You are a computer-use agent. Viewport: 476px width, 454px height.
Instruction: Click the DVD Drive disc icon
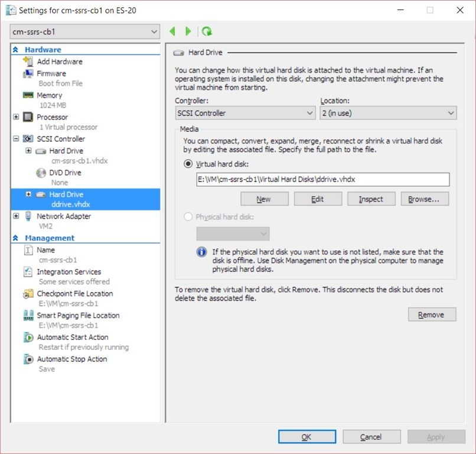tap(41, 173)
